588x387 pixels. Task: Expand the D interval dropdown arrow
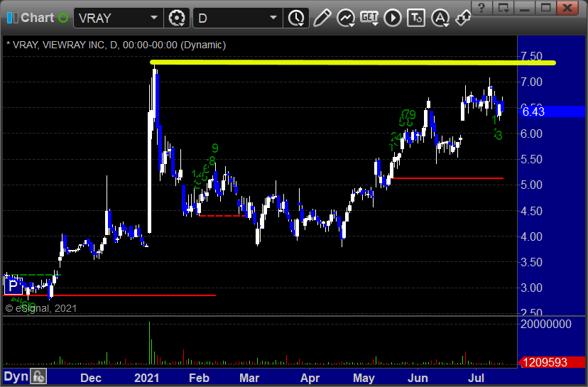pyautogui.click(x=273, y=18)
